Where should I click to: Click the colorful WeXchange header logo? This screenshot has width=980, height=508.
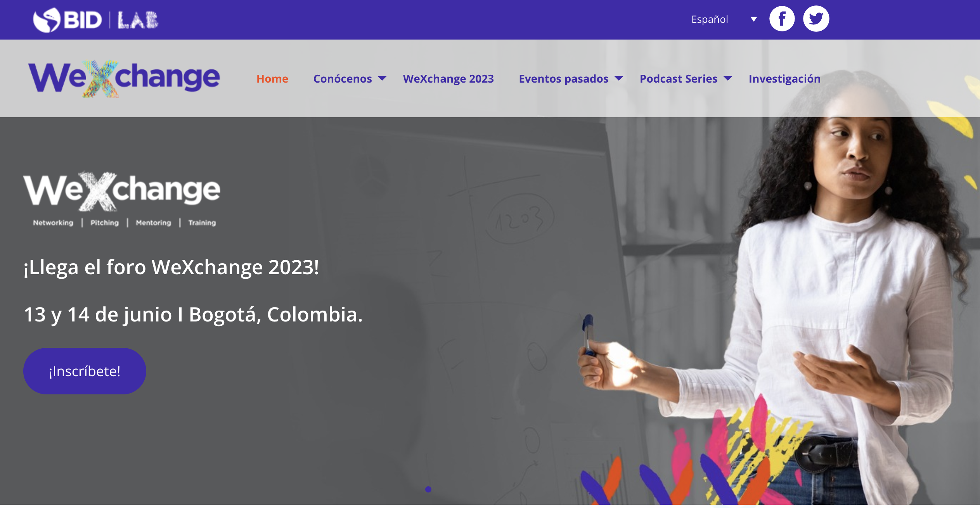point(124,79)
